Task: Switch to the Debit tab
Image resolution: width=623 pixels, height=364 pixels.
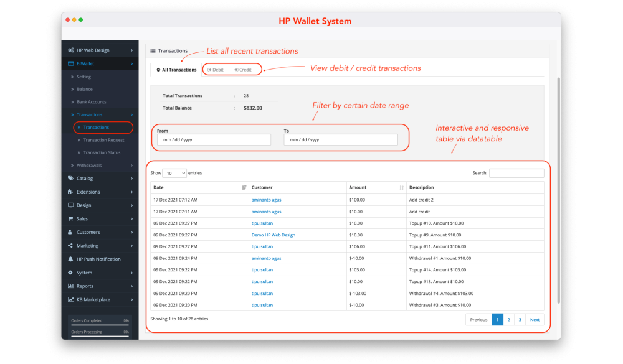Action: click(x=216, y=70)
